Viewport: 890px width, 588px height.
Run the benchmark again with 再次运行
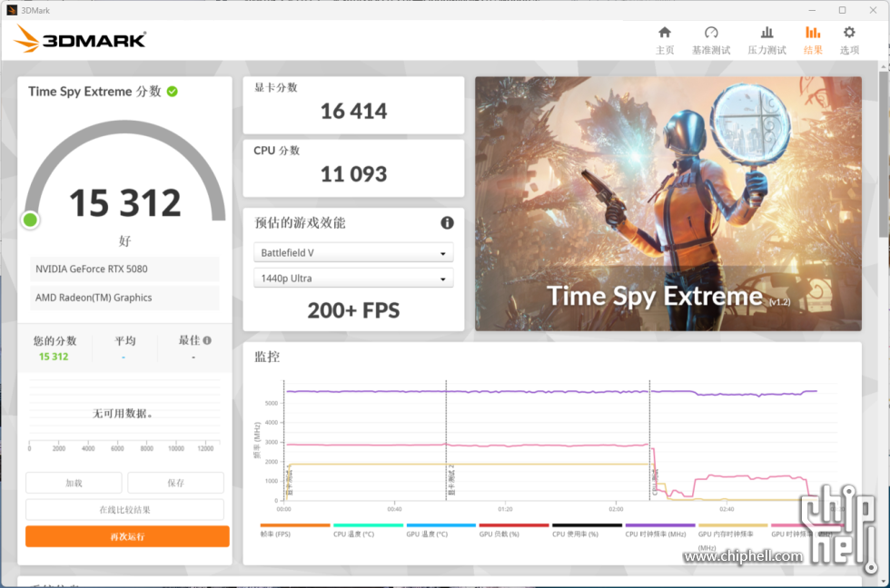[127, 536]
